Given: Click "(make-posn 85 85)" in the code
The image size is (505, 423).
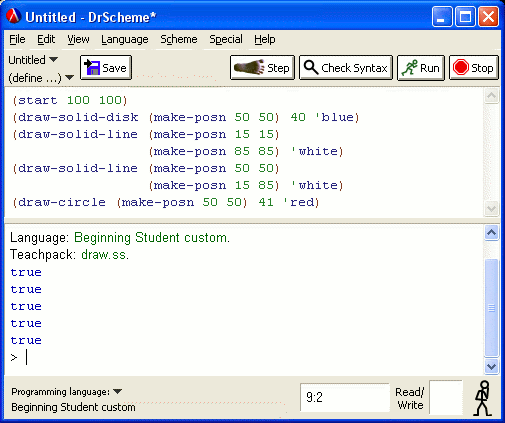Looking at the screenshot, I should click(214, 151).
